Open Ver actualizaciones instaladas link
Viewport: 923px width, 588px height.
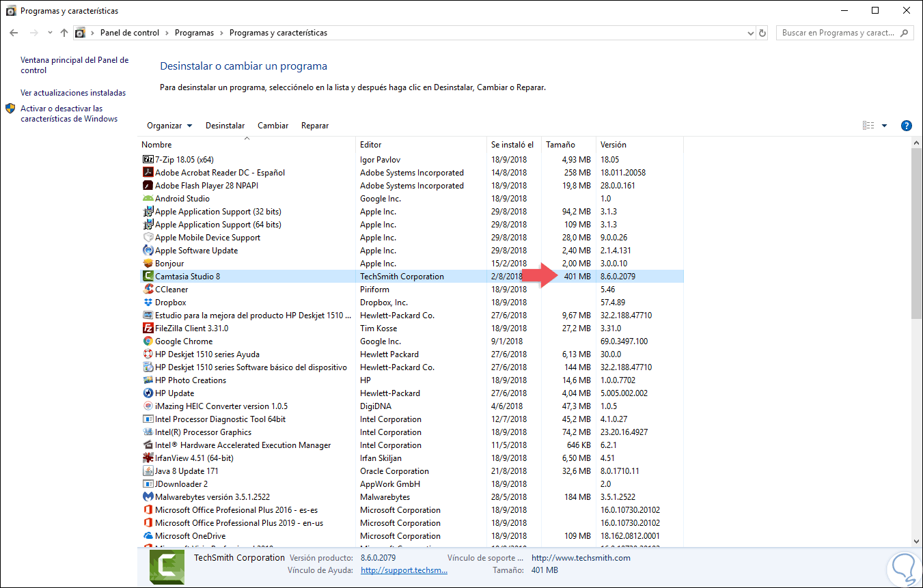point(73,93)
